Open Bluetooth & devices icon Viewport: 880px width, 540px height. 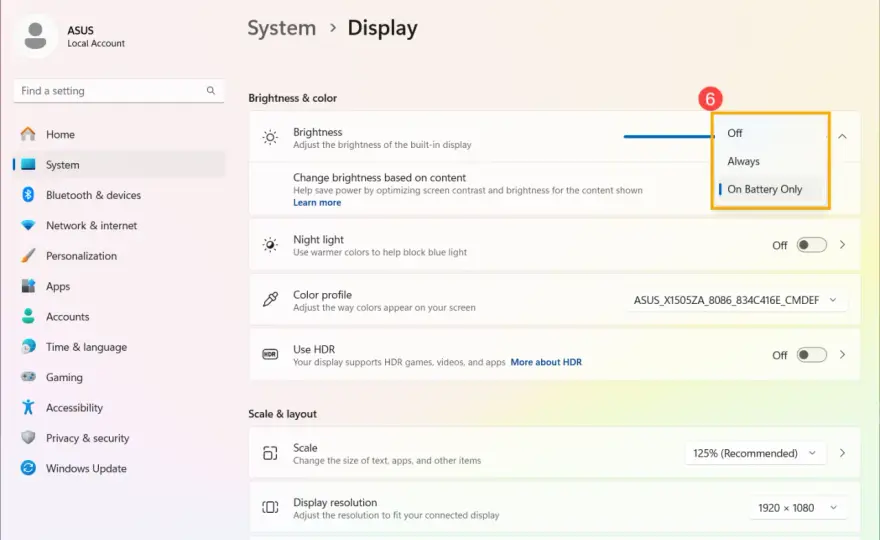pyautogui.click(x=28, y=195)
